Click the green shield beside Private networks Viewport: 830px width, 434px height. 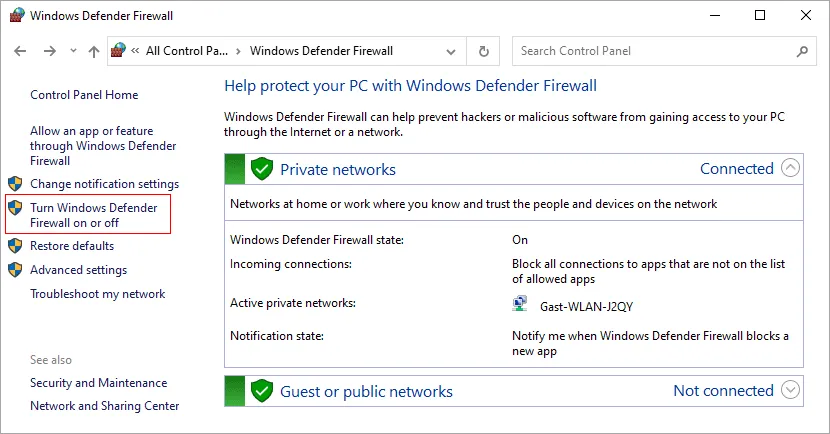(x=262, y=169)
